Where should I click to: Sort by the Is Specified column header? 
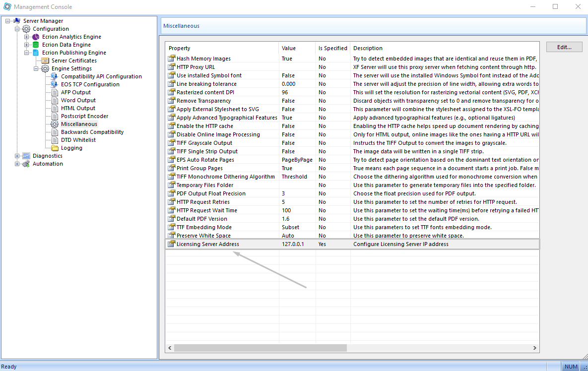[332, 48]
